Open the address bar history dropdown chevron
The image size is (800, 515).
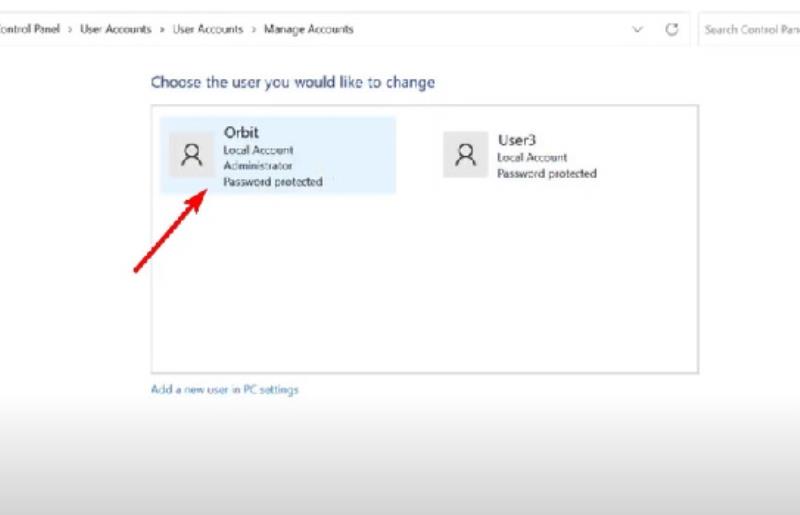(637, 30)
